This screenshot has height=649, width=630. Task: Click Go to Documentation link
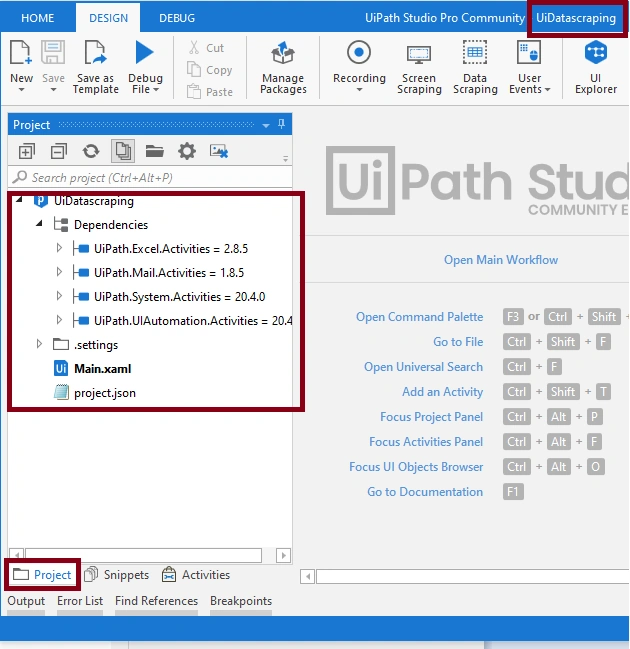tap(425, 492)
